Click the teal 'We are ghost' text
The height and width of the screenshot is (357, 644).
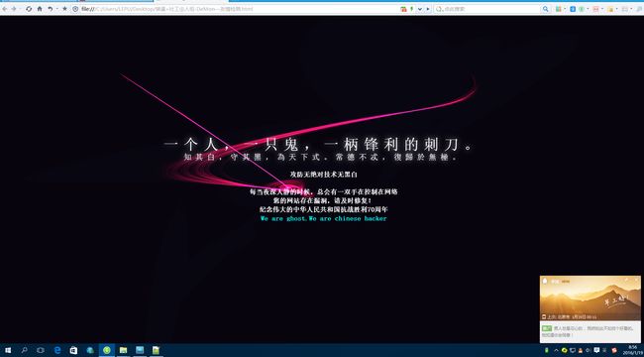tap(324, 219)
